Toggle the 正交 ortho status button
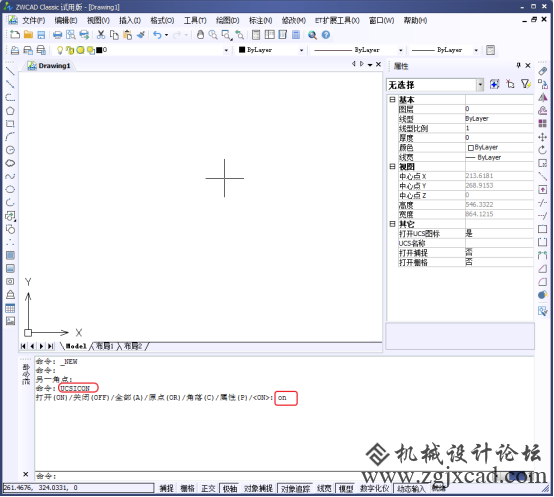 (208, 488)
